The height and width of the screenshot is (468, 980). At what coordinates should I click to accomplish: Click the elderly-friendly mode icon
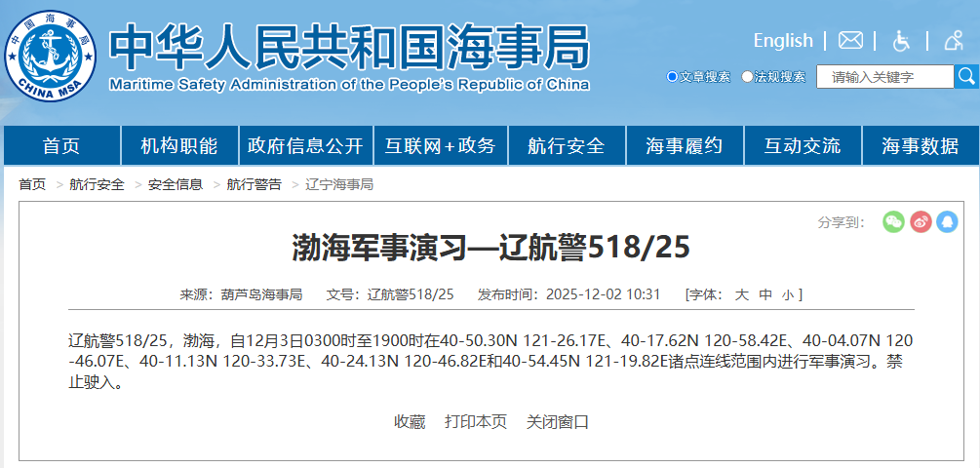[x=953, y=41]
